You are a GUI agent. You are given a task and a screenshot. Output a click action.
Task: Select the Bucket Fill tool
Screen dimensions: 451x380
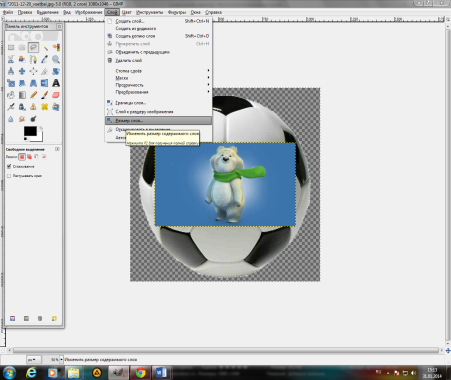pyautogui.click(x=11, y=95)
